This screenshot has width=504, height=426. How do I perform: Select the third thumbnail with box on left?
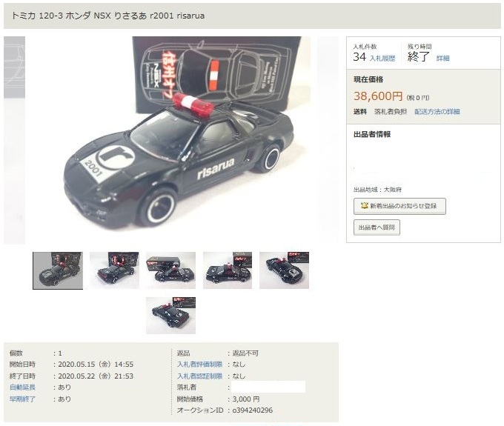pos(170,270)
